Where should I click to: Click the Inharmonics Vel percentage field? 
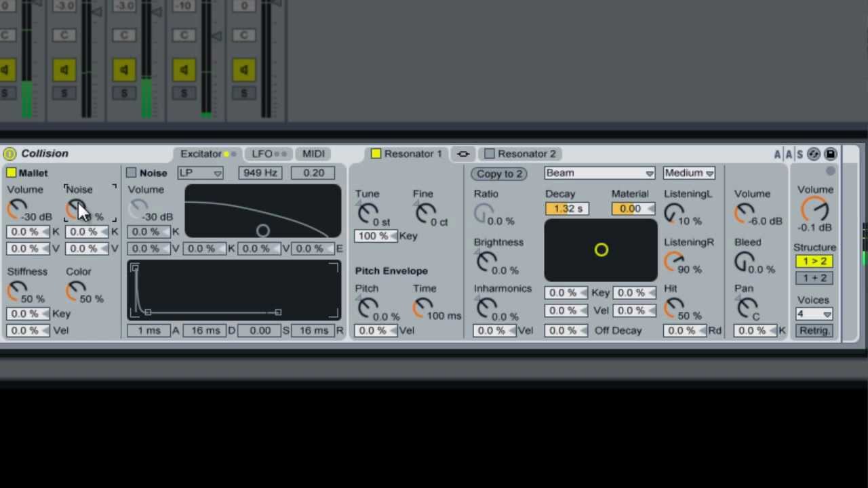coord(495,331)
